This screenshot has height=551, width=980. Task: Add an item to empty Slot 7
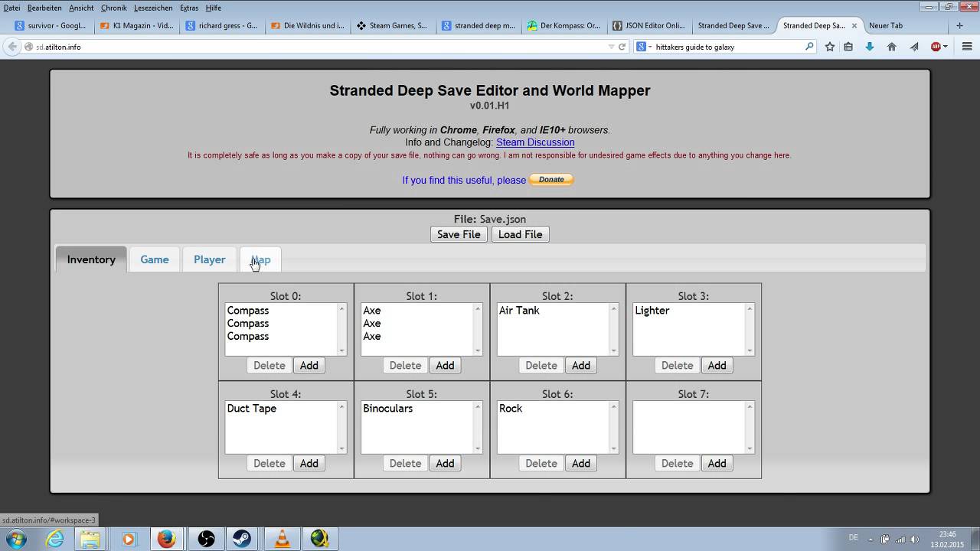coord(717,463)
